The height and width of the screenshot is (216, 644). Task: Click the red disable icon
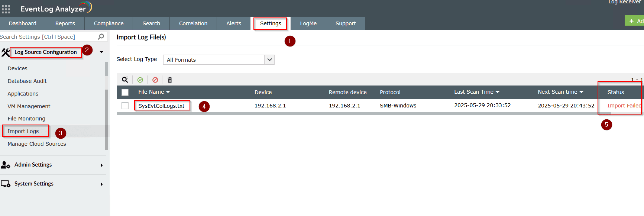click(155, 80)
